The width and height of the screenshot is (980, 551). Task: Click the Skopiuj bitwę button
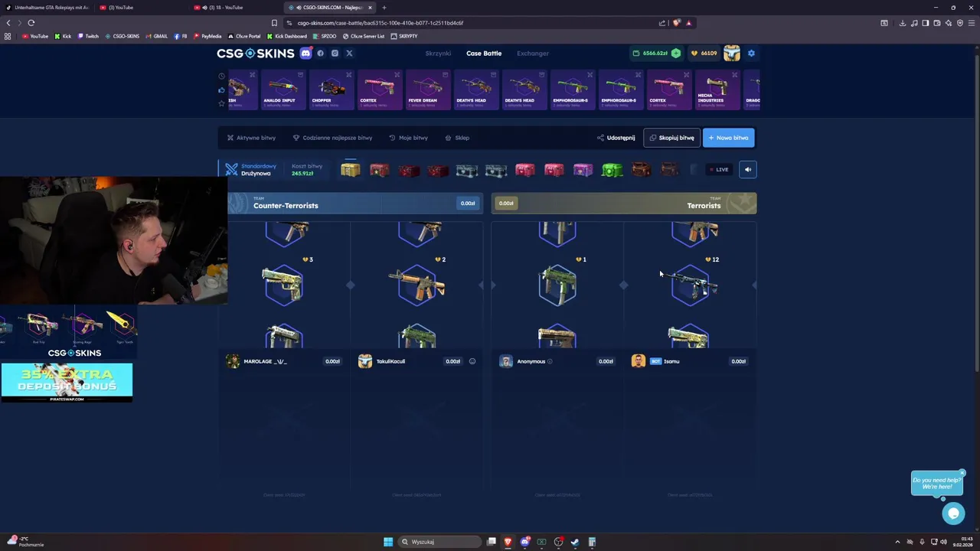[x=671, y=138]
